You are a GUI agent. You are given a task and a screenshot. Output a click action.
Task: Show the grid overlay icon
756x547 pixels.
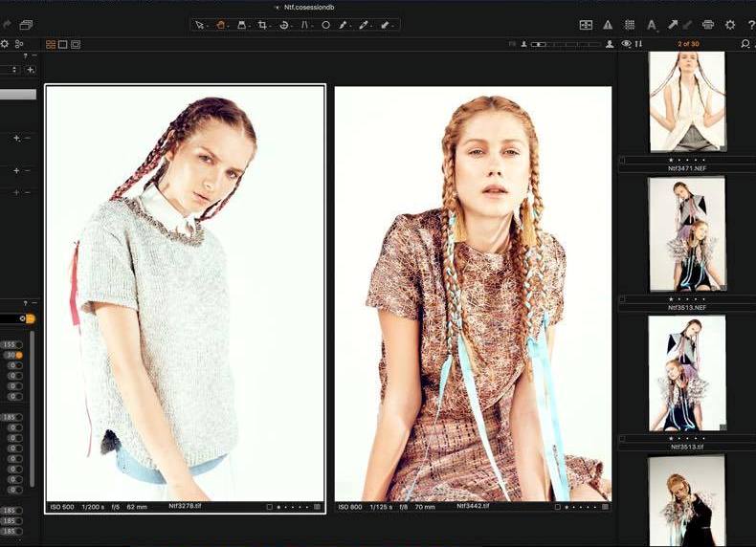click(630, 25)
